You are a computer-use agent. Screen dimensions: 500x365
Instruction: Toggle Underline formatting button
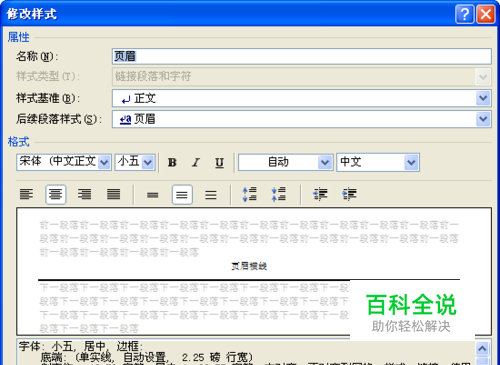pos(219,162)
